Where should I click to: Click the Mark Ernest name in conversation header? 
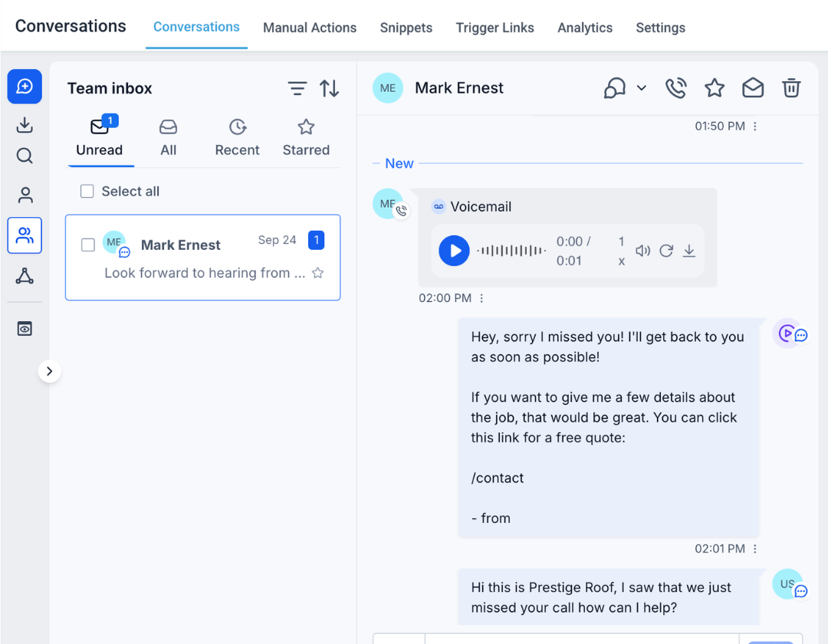[459, 87]
